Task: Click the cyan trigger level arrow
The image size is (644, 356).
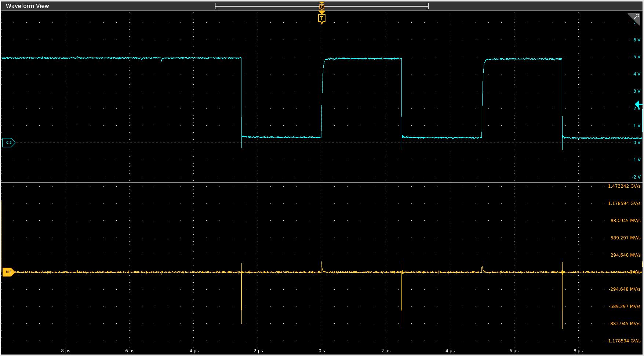Action: click(638, 104)
